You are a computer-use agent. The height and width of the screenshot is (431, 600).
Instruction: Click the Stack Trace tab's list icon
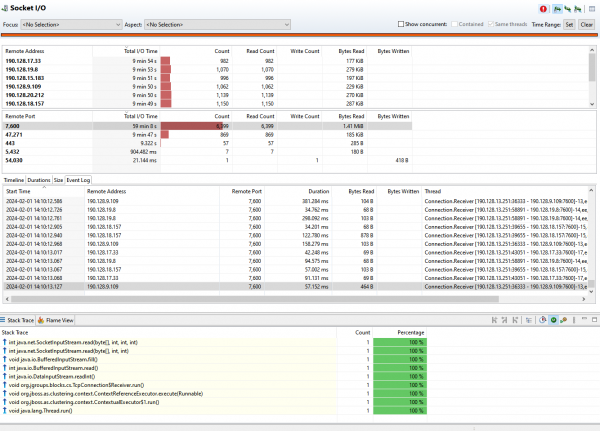point(4,320)
